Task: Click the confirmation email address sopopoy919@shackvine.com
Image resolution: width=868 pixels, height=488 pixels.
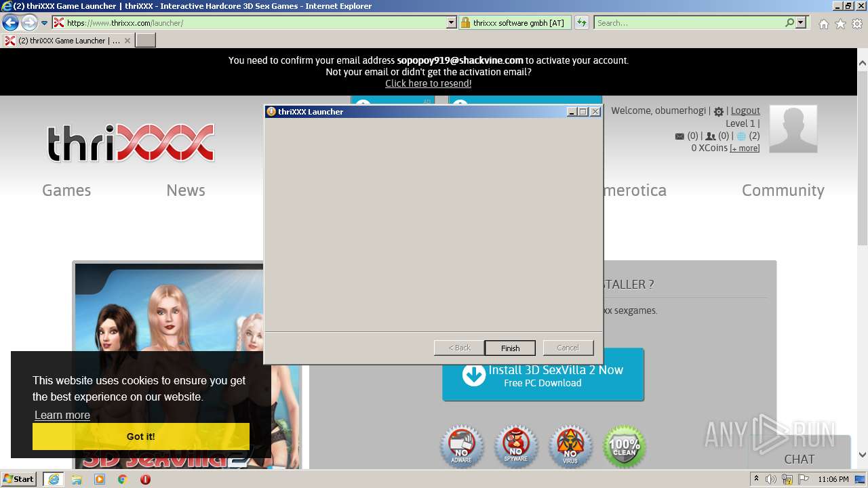Action: tap(460, 60)
